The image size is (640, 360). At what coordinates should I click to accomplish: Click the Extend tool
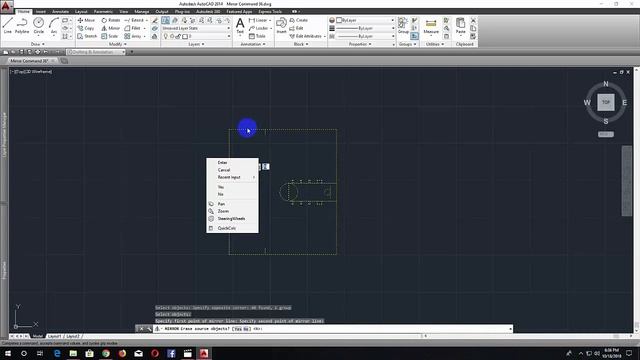(x=134, y=20)
